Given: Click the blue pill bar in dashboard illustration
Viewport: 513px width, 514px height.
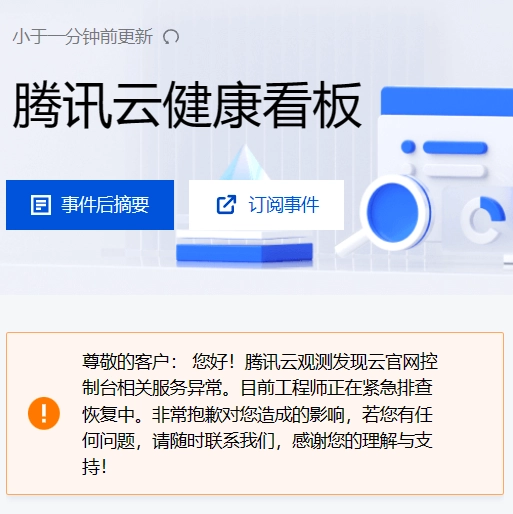Looking at the screenshot, I should pyautogui.click(x=455, y=148).
